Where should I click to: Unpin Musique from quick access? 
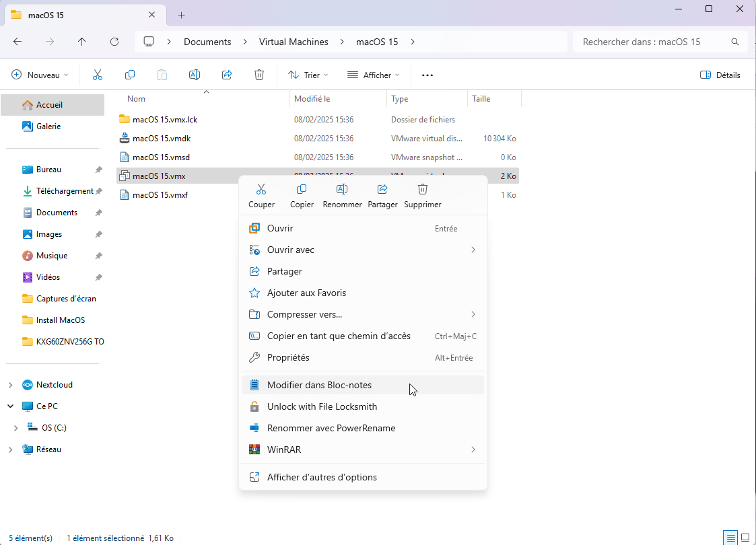(x=99, y=256)
